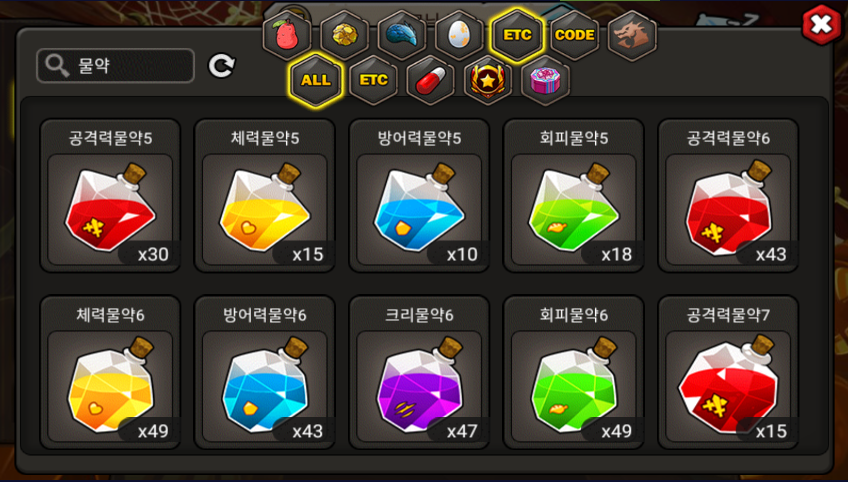Select the red fruit category icon
The width and height of the screenshot is (848, 482).
[287, 35]
